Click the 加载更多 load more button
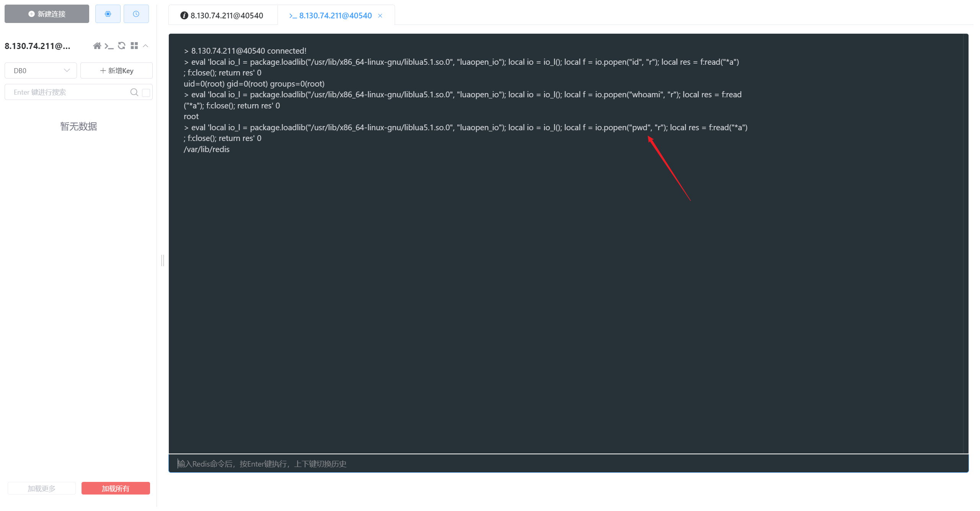Viewport: 980px width, 511px height. point(41,488)
